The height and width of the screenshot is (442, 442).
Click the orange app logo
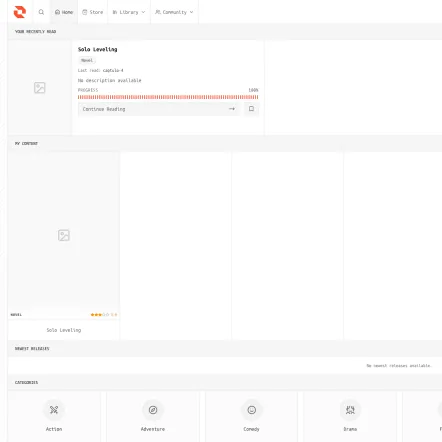tap(20, 12)
